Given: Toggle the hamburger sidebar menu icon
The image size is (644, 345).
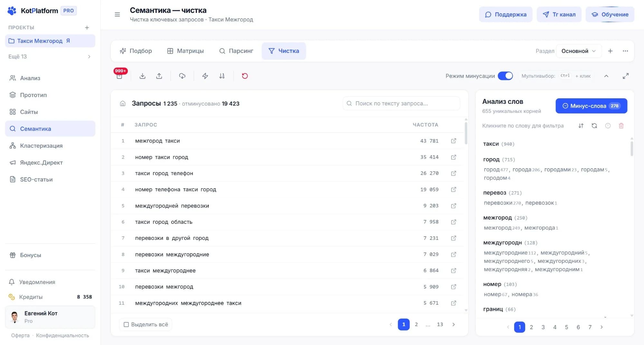Looking at the screenshot, I should click(118, 15).
